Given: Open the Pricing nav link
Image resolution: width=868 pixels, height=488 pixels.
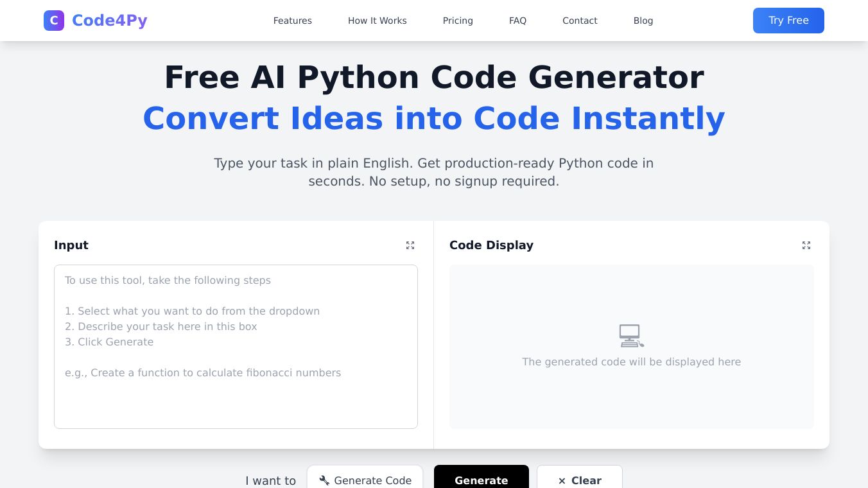Looking at the screenshot, I should click(x=458, y=21).
